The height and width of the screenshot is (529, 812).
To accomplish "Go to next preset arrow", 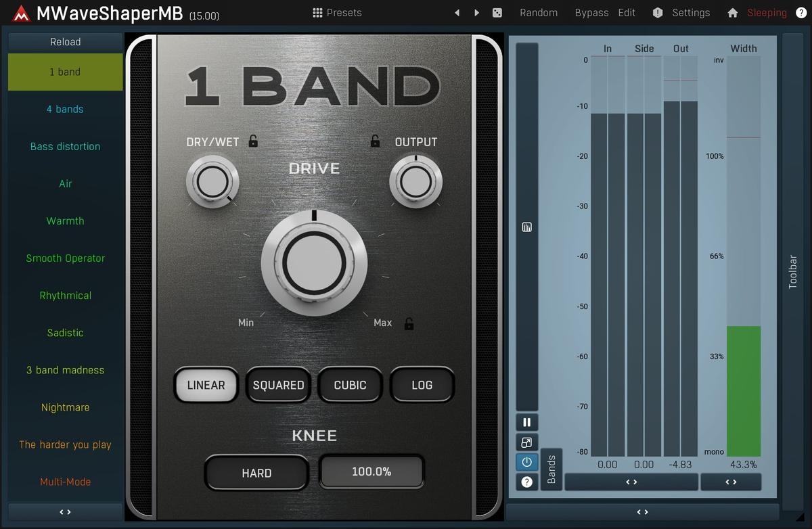I will (x=477, y=13).
